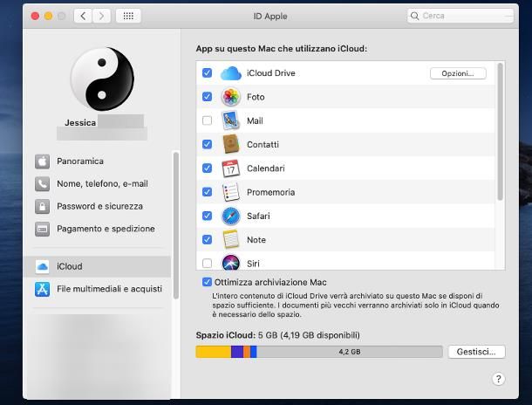The height and width of the screenshot is (405, 532).
Task: Click the app list vertical scrollbar
Action: [x=500, y=132]
